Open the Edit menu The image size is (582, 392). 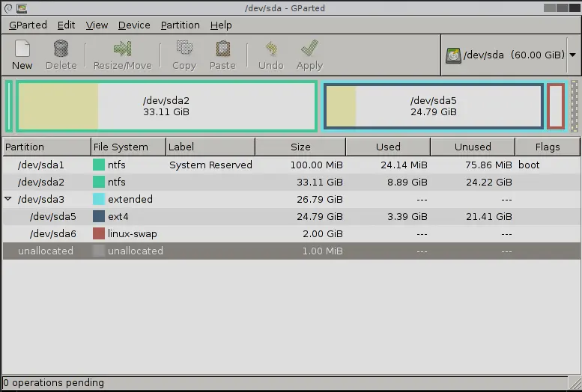[66, 25]
